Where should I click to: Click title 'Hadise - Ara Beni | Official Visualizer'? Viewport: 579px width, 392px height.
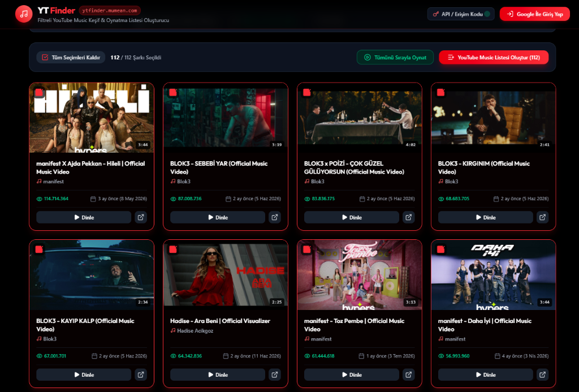pyautogui.click(x=220, y=321)
